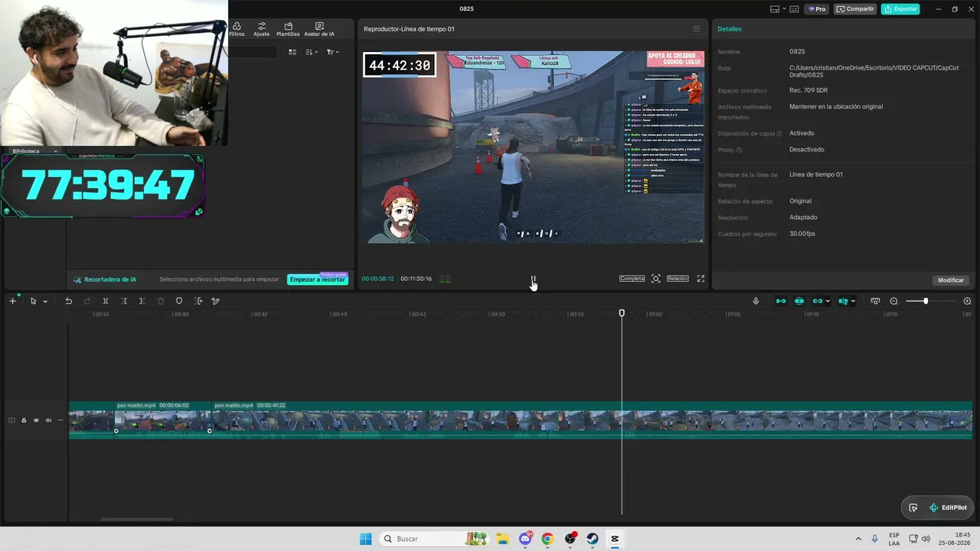Expand the pointer tool mode dropdown

point(45,302)
